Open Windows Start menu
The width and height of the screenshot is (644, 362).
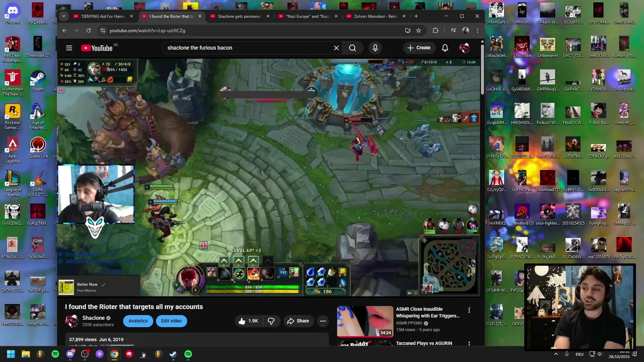11,354
